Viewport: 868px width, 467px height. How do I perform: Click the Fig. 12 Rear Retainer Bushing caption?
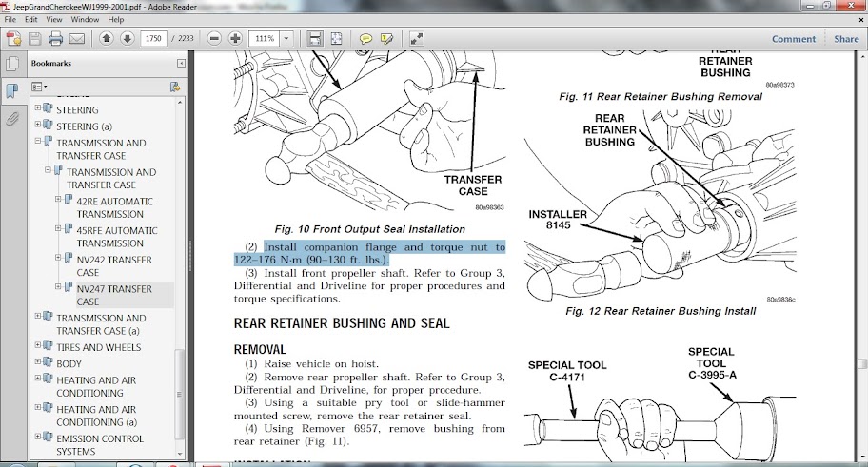click(x=661, y=311)
